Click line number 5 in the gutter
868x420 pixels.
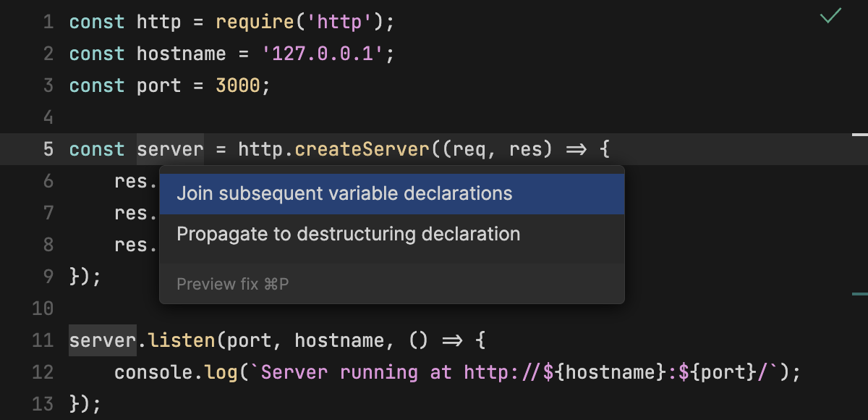pyautogui.click(x=48, y=148)
